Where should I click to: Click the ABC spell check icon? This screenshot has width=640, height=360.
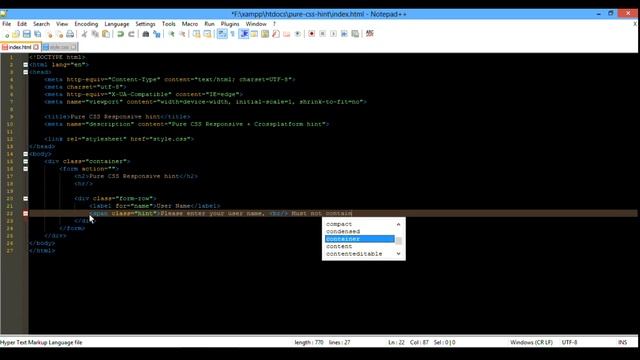pos(369,34)
